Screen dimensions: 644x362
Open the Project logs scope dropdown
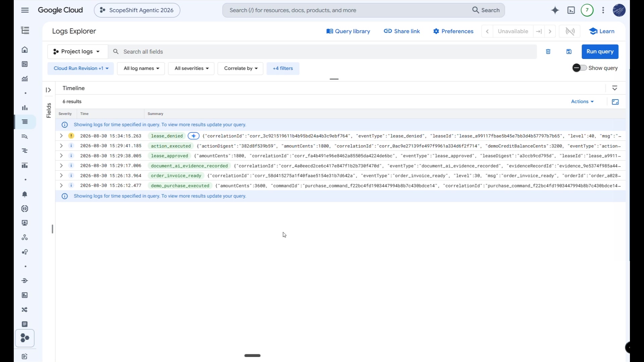[x=77, y=52]
